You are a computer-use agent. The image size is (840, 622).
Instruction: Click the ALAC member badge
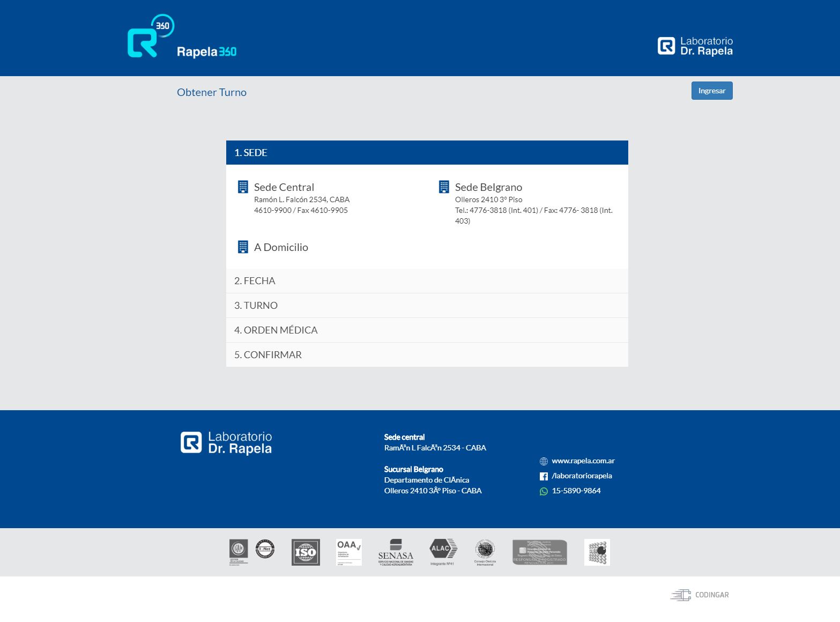(x=443, y=552)
